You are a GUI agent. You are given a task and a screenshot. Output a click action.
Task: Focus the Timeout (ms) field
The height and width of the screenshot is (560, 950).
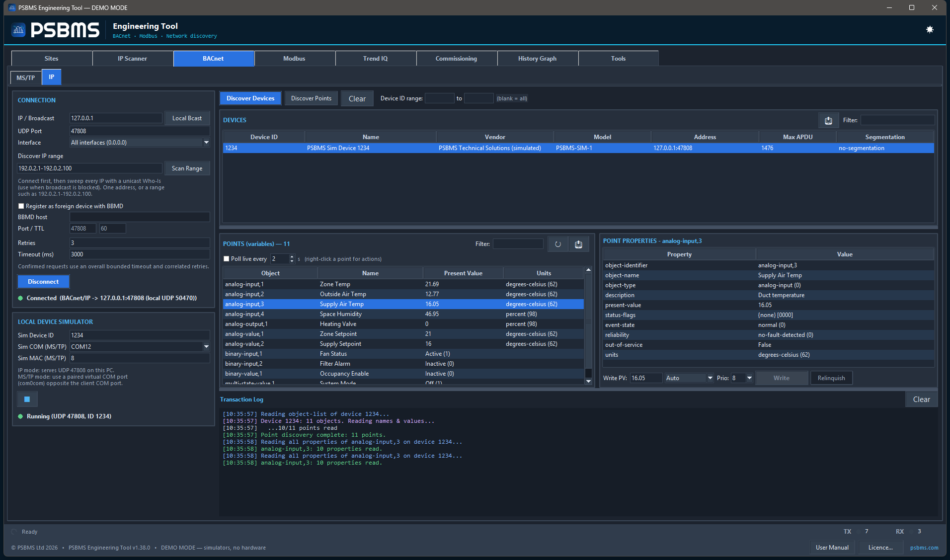tap(140, 254)
